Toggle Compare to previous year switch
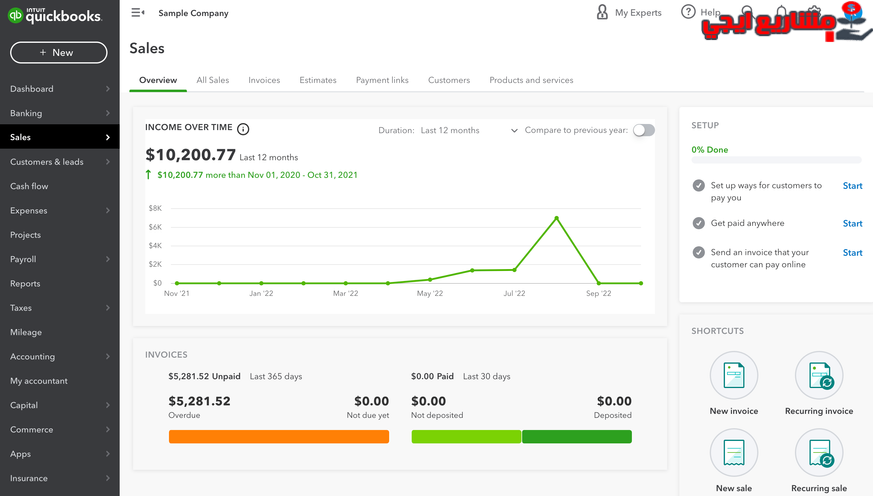The width and height of the screenshot is (873, 496). click(644, 130)
